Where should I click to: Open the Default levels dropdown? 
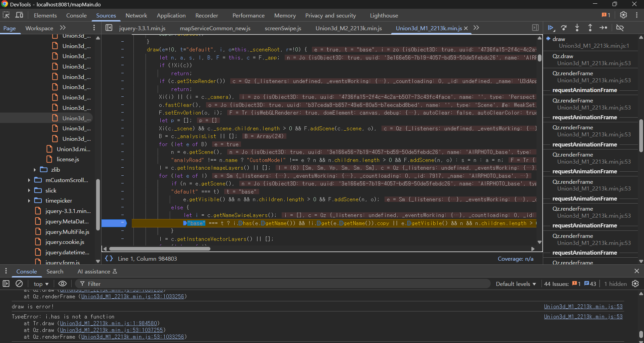[516, 284]
